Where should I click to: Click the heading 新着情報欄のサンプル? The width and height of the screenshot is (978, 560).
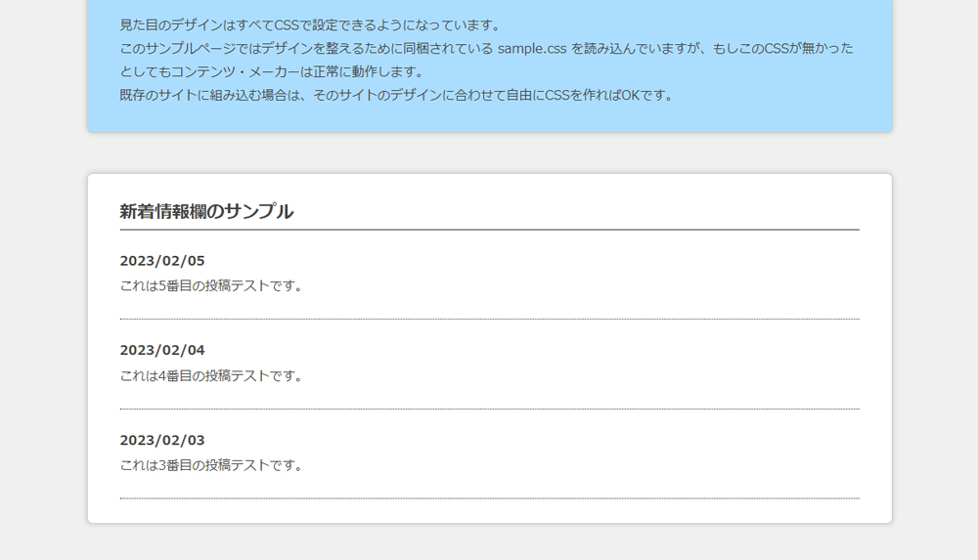point(206,211)
